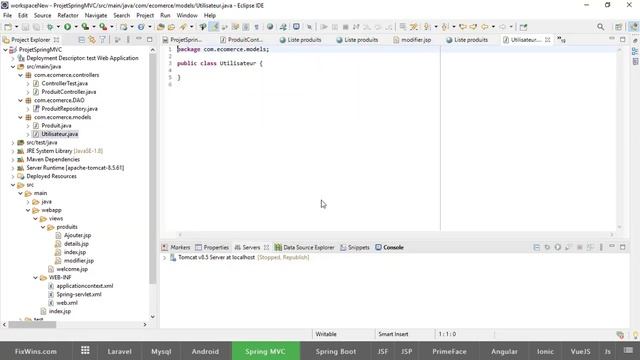Collapse the com.ecomerce.DAO package
The width and height of the screenshot is (640, 360).
coord(20,100)
